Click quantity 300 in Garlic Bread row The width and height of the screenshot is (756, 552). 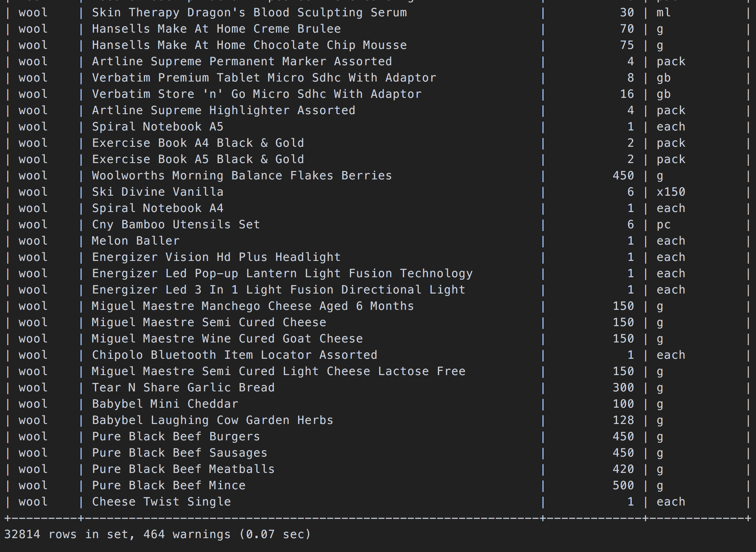pos(623,388)
